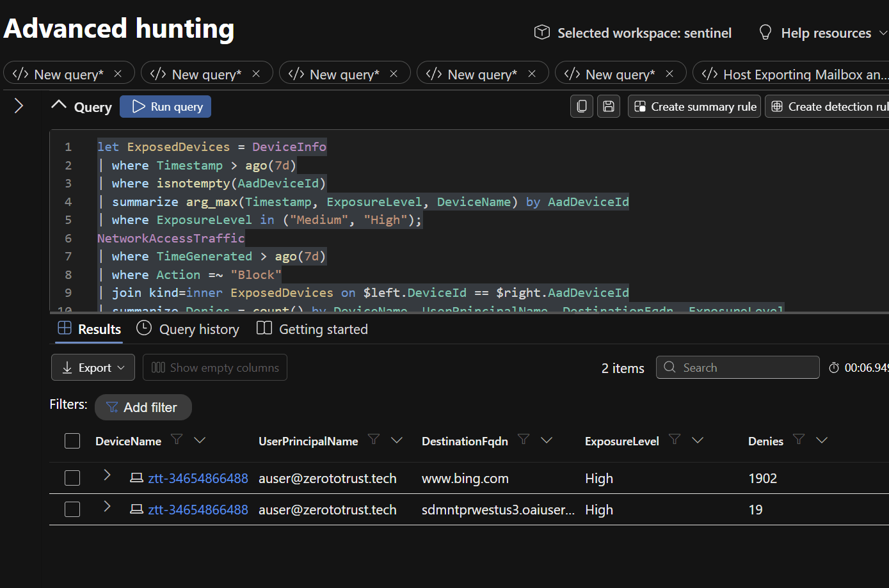This screenshot has height=588, width=889.
Task: Open the Export dropdown
Action: coord(93,367)
